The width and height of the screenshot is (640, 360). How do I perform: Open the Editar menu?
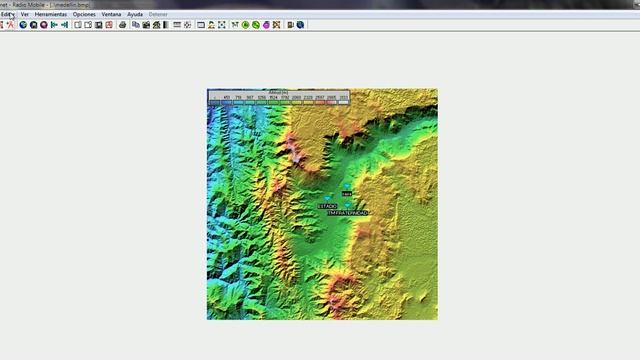7,14
